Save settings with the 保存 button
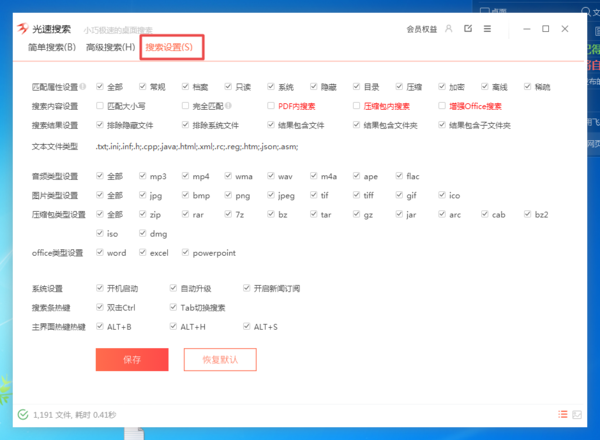 pyautogui.click(x=132, y=359)
